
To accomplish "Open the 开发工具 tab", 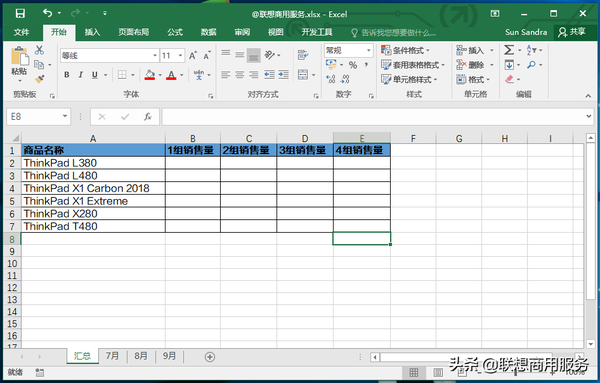I will [x=317, y=32].
